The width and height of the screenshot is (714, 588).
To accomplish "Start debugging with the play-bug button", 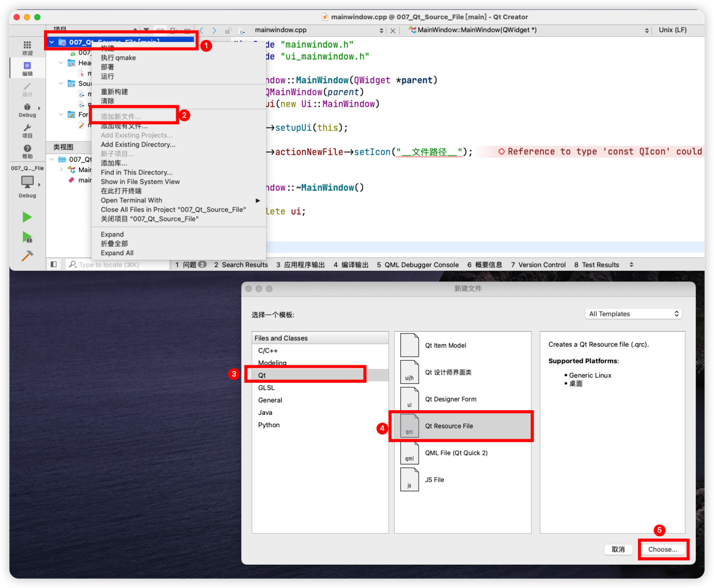I will pos(27,237).
